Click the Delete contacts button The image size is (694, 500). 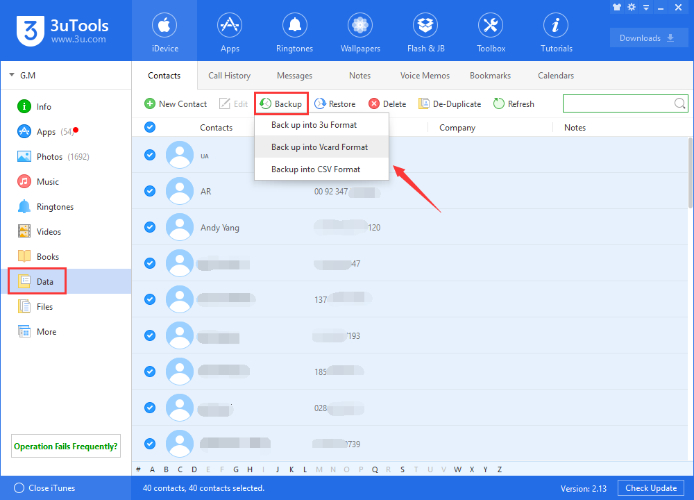387,104
